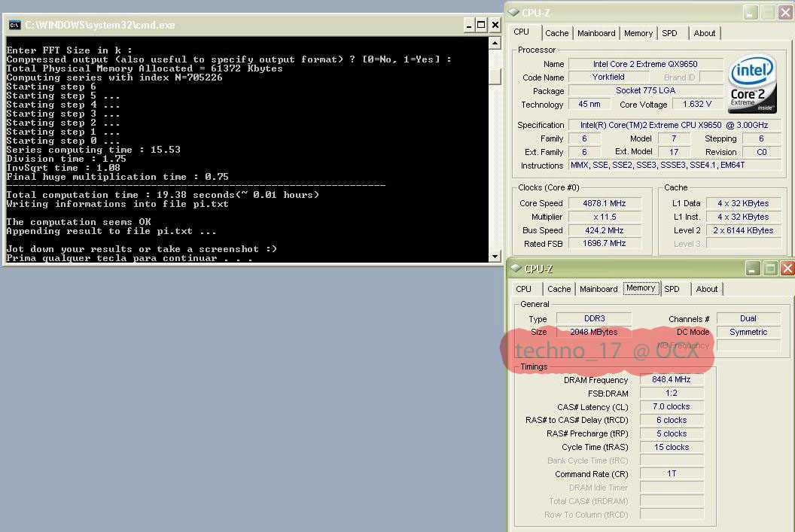This screenshot has height=532, width=795.
Task: Minimize the top CPU-Z window
Action: coord(751,13)
